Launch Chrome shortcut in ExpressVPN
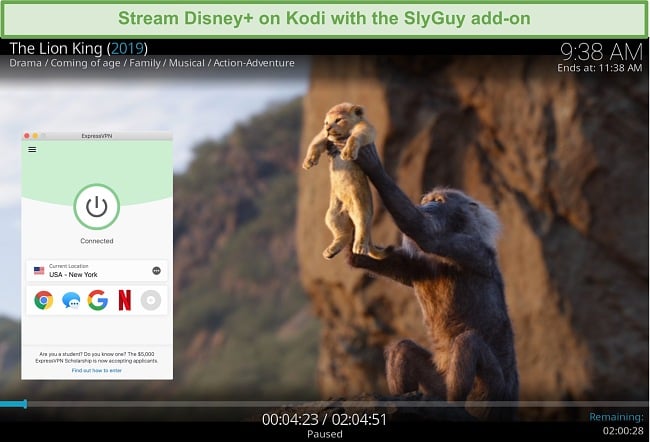650x442 pixels. coord(44,300)
